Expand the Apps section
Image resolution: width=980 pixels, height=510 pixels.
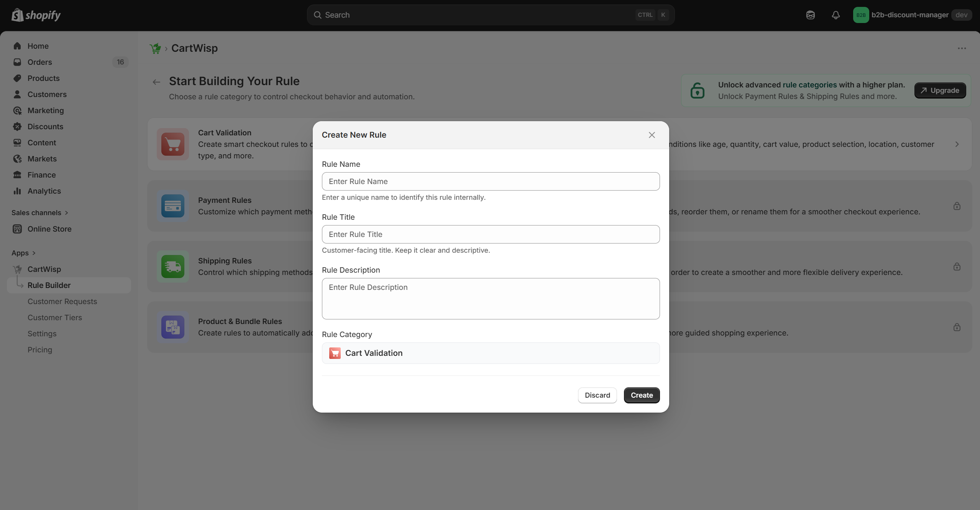click(x=23, y=253)
